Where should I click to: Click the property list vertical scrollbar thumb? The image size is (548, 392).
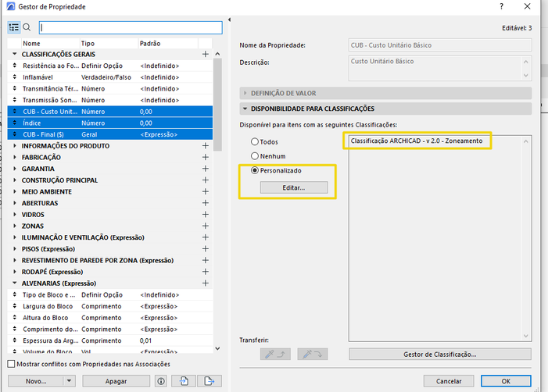point(218,105)
